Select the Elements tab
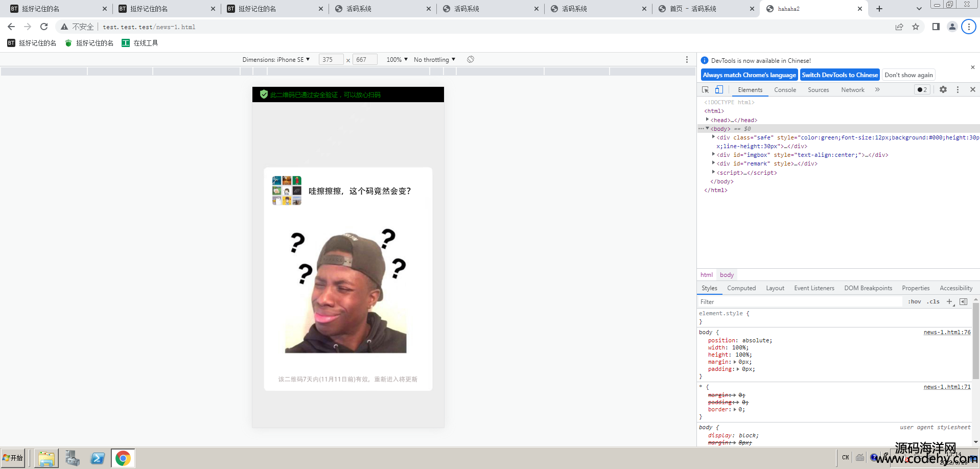The image size is (980, 469). tap(750, 90)
